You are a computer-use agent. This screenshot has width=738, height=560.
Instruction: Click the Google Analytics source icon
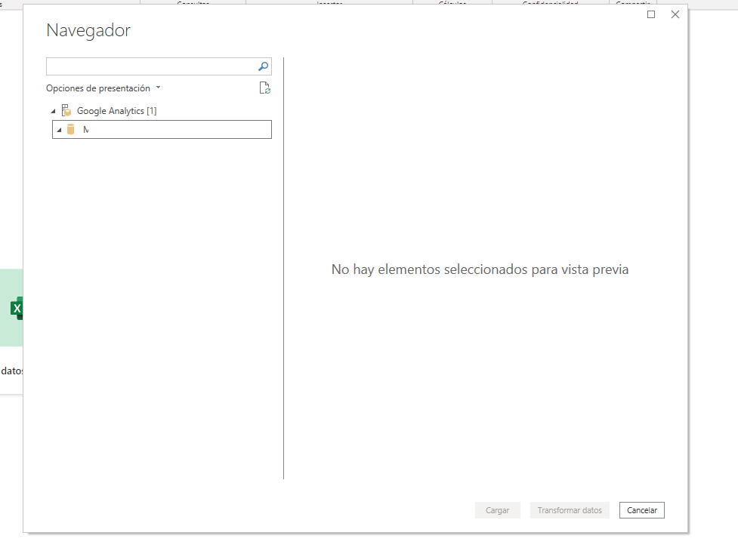point(66,110)
